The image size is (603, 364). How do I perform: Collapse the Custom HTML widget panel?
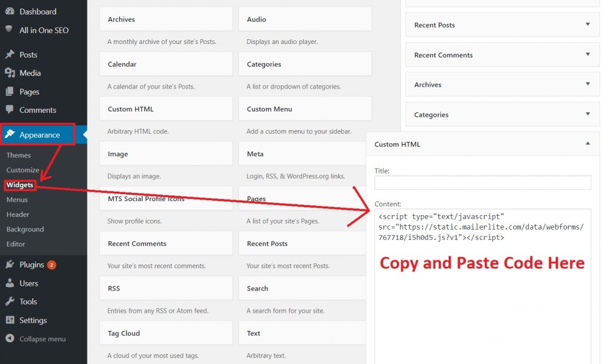click(x=587, y=143)
